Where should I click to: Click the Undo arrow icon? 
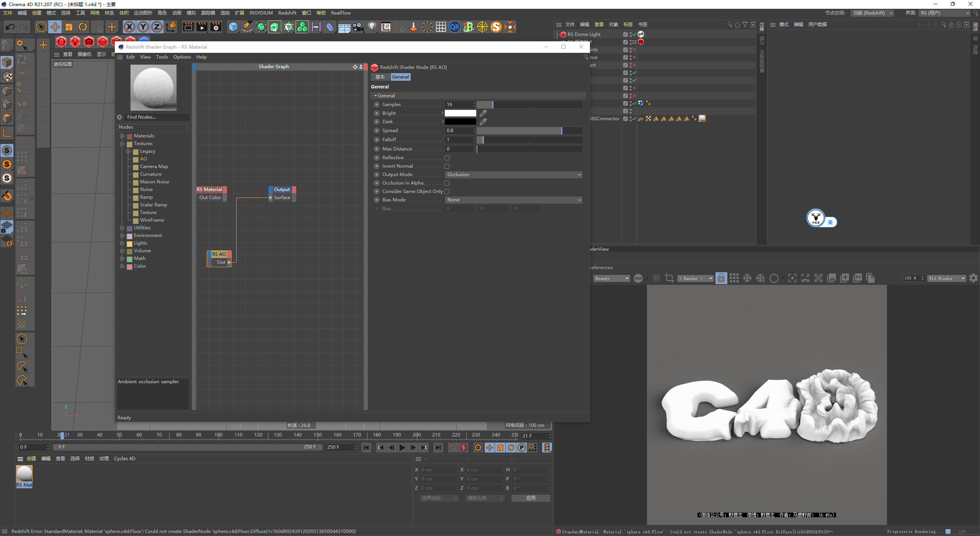[10, 27]
